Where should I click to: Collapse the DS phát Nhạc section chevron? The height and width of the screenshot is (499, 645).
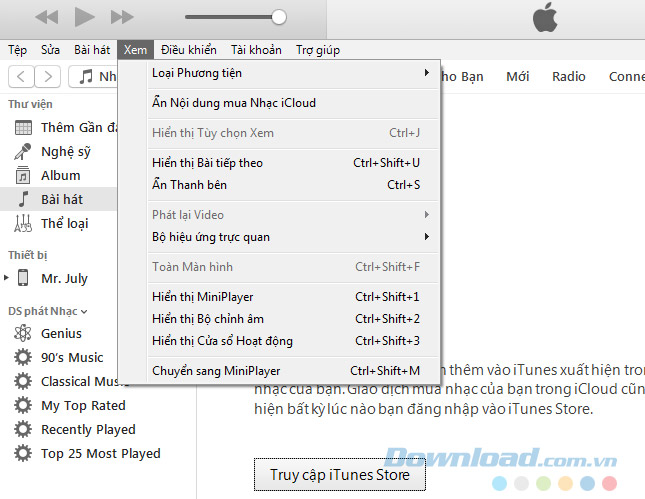tap(84, 312)
